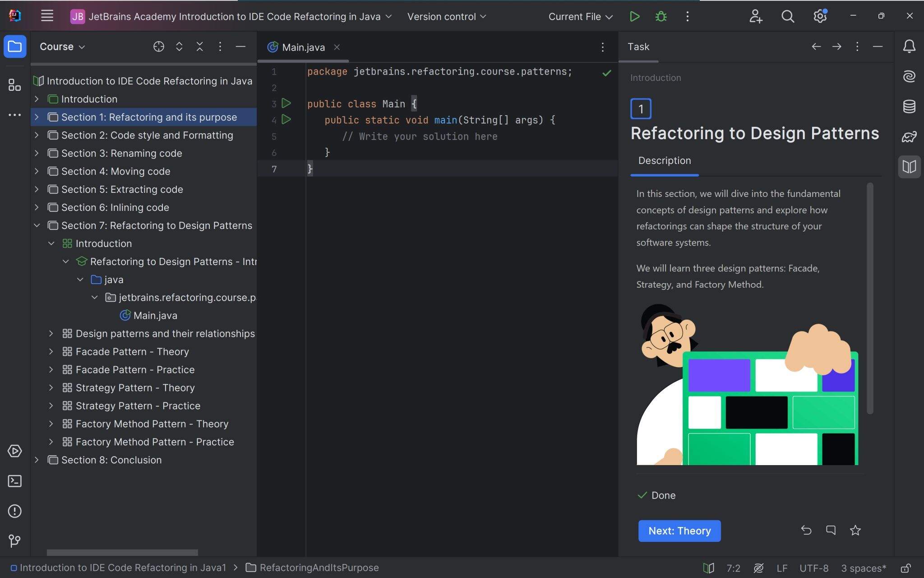This screenshot has height=578, width=924.
Task: Click the locate-in-tree target icon
Action: (x=158, y=47)
